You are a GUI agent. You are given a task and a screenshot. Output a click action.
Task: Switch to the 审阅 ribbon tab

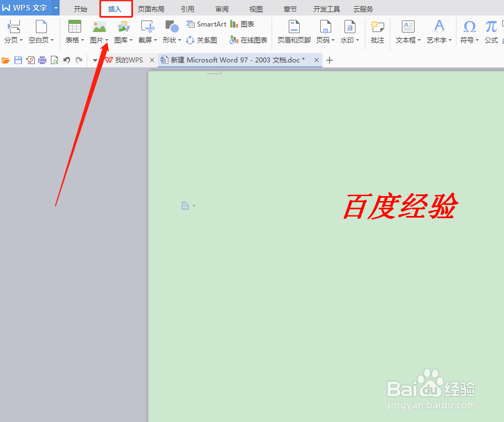point(221,8)
